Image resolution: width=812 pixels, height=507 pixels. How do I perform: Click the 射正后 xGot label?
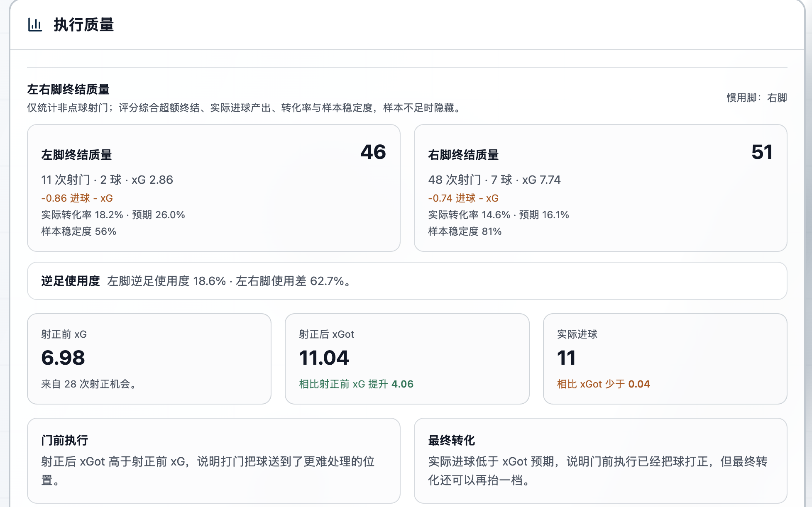click(327, 334)
